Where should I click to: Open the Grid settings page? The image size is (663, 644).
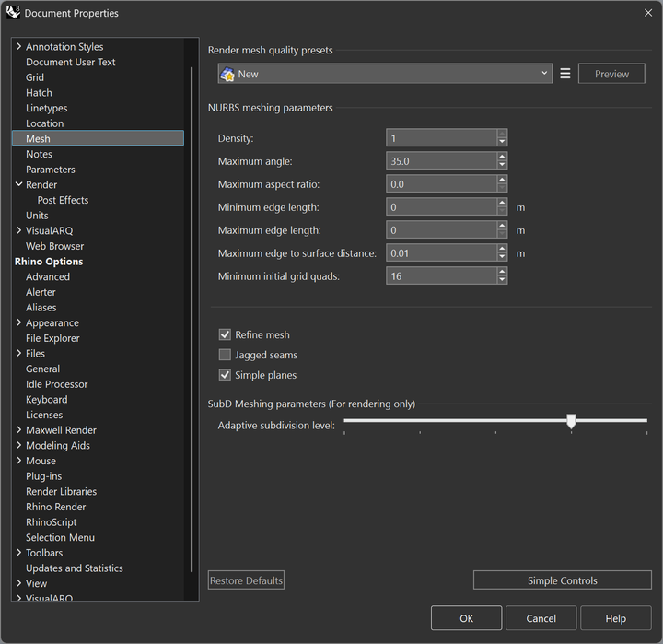tap(35, 77)
